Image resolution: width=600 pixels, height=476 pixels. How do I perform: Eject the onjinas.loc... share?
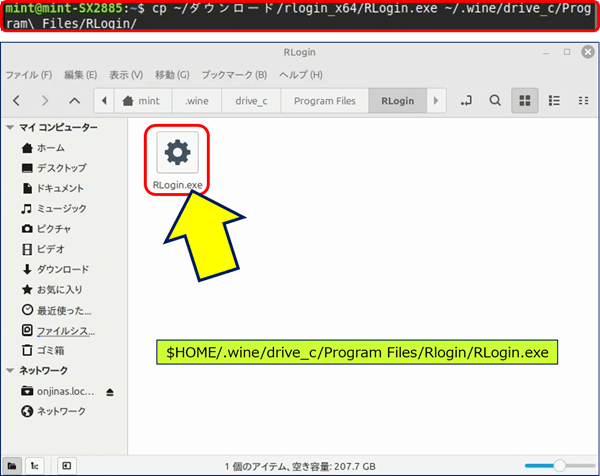pos(110,392)
